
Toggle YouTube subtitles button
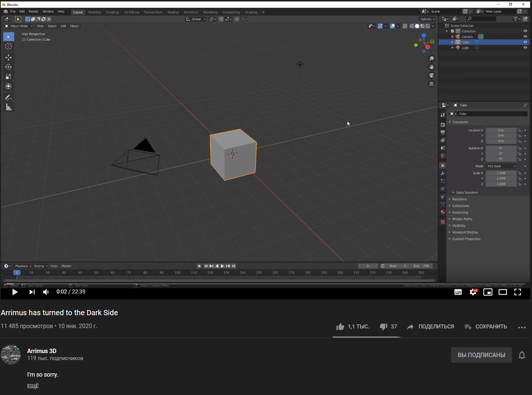(458, 292)
